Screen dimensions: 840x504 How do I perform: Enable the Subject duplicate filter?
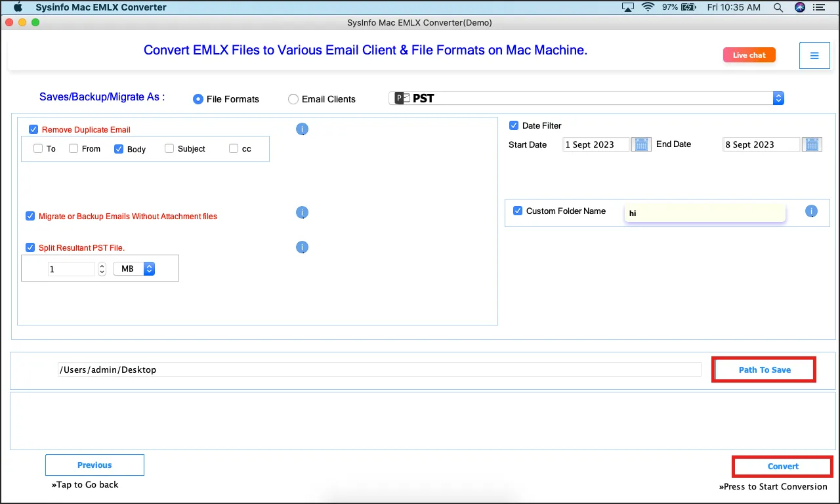(x=169, y=148)
